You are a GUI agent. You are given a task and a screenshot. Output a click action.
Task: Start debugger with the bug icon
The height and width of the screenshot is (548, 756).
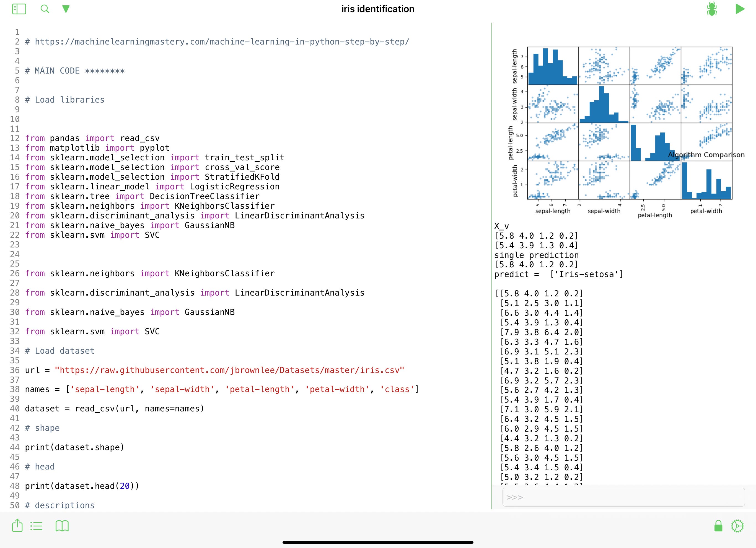point(712,9)
